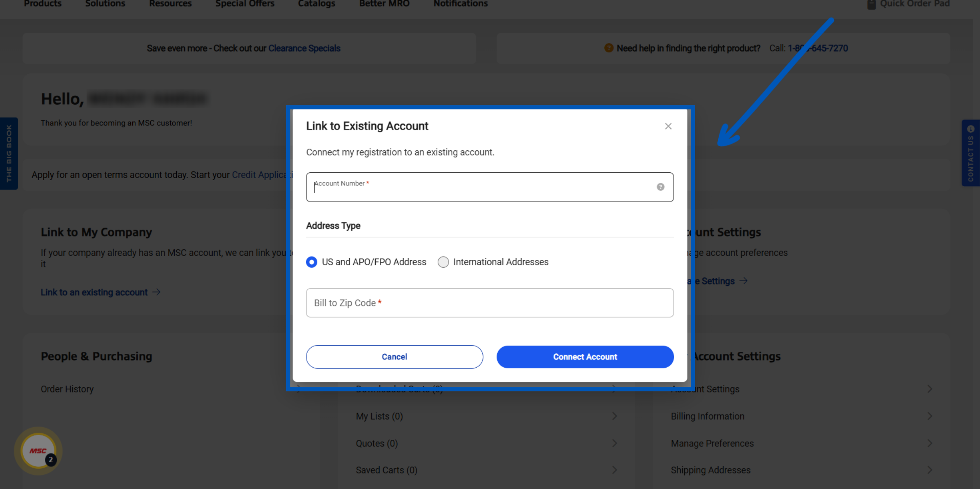Image resolution: width=980 pixels, height=489 pixels.
Task: Open the Resources menu
Action: [x=170, y=4]
